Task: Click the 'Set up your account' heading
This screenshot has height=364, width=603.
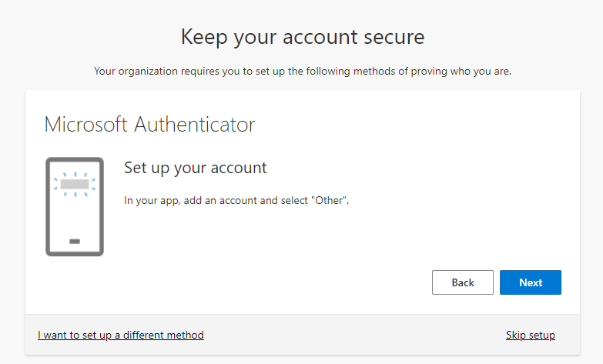Action: pyautogui.click(x=196, y=169)
